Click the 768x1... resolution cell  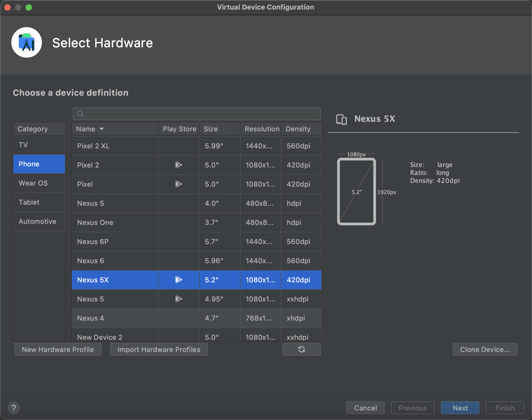pos(261,318)
